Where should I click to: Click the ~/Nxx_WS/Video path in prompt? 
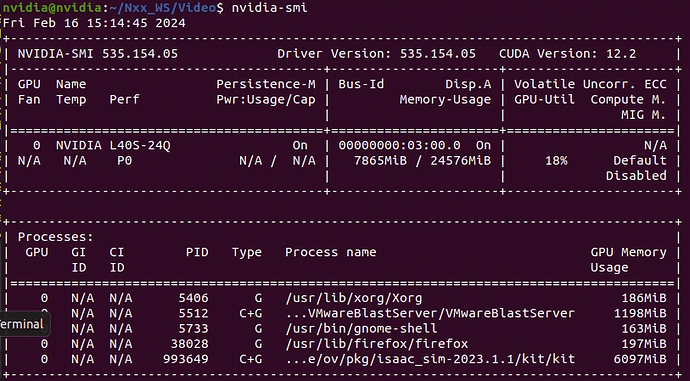(161, 8)
